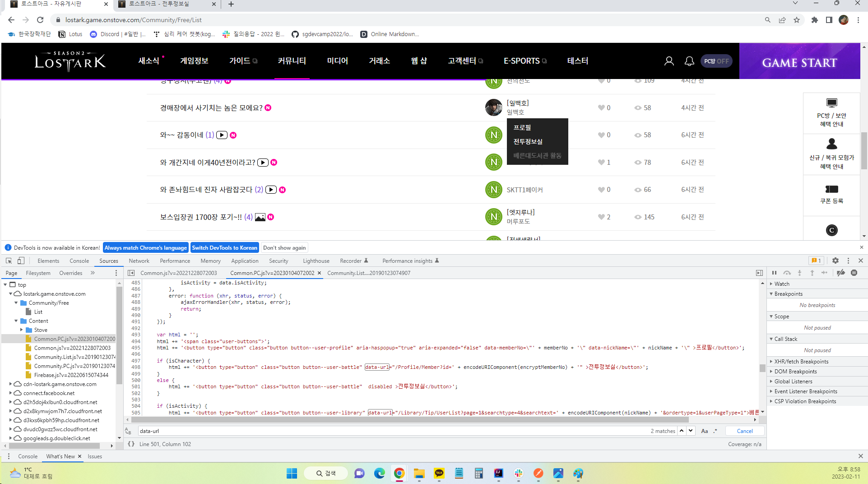Open the Network panel
The height and width of the screenshot is (484, 868).
[139, 261]
